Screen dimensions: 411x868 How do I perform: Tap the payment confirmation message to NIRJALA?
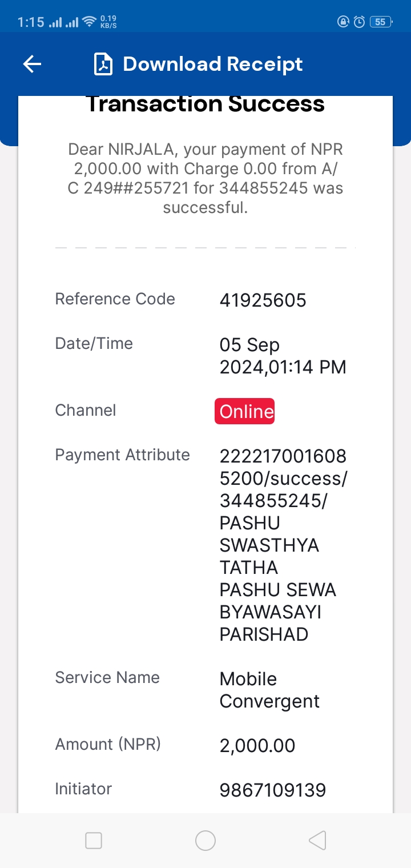[x=205, y=178]
